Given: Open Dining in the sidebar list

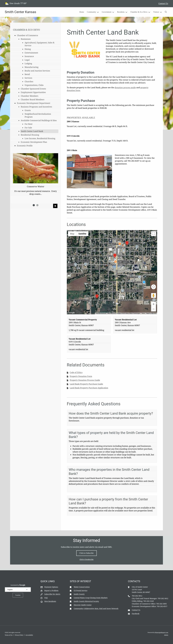Looking at the screenshot, I should click(28, 49).
